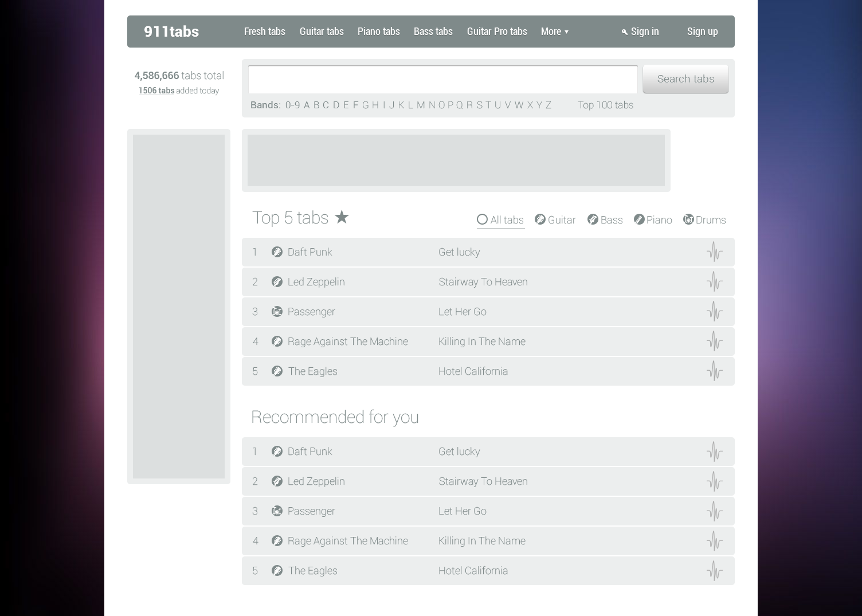Filter top tabs by Piano
Viewport: 862px width, 616px height.
click(653, 220)
